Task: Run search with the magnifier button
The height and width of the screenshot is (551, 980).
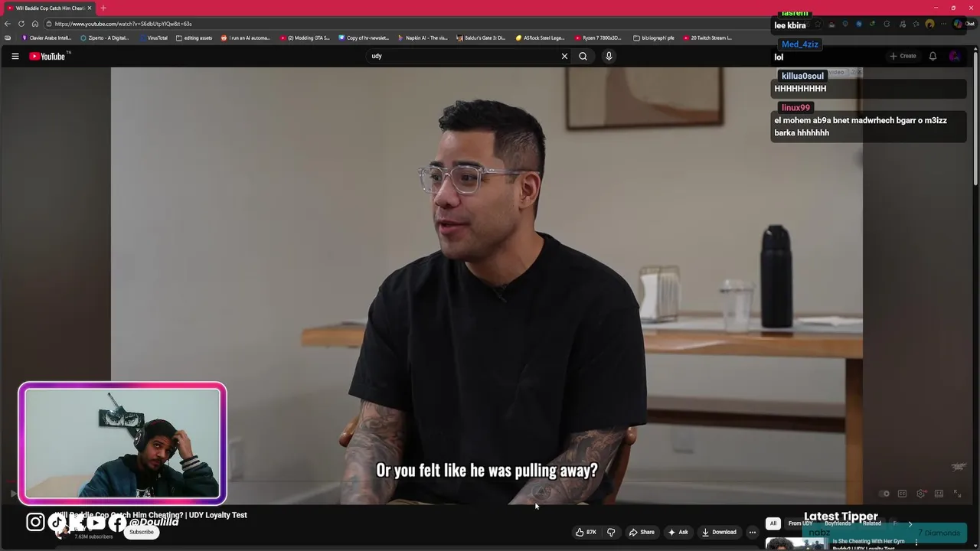Action: (583, 56)
